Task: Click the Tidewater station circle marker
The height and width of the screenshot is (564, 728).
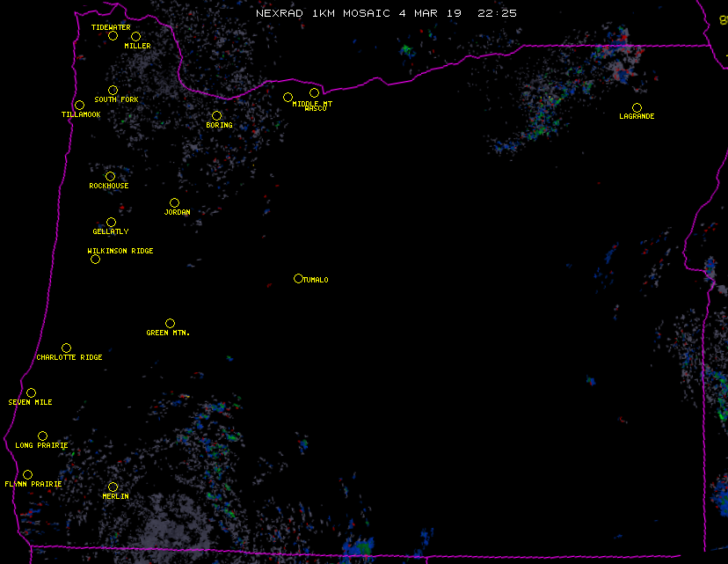Action: tap(113, 36)
